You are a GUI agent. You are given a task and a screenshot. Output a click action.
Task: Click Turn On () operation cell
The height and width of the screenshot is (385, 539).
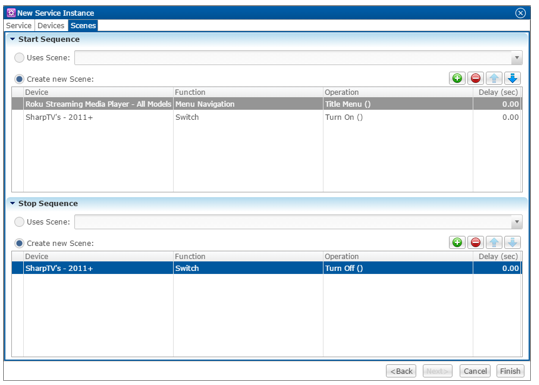click(x=398, y=117)
